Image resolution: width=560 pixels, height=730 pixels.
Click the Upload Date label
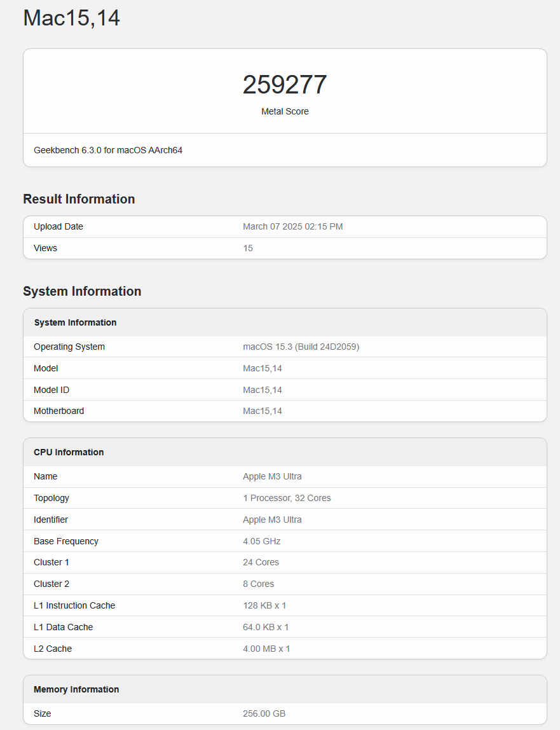point(58,227)
